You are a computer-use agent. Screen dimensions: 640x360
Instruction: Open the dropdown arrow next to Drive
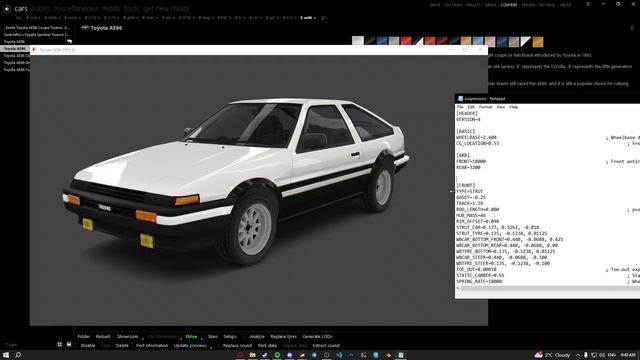tap(202, 339)
